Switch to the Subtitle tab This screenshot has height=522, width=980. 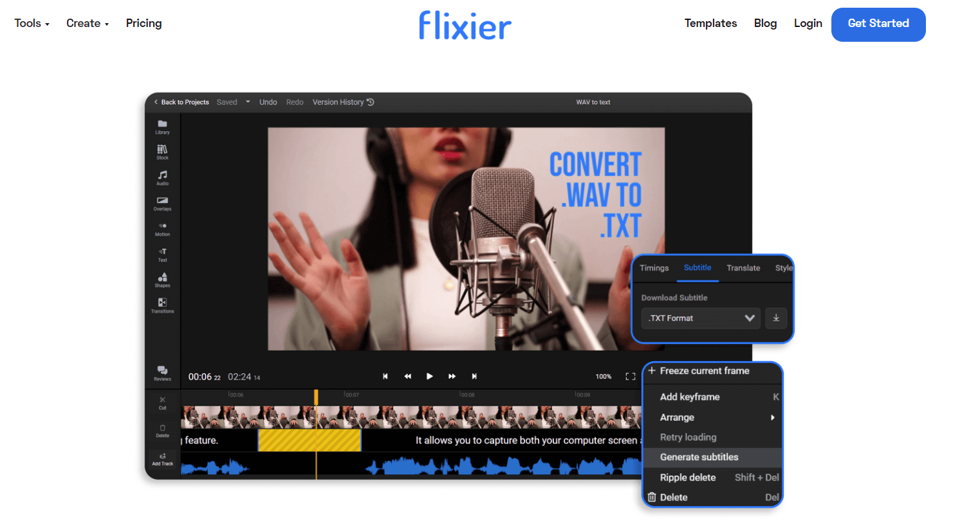pos(698,268)
